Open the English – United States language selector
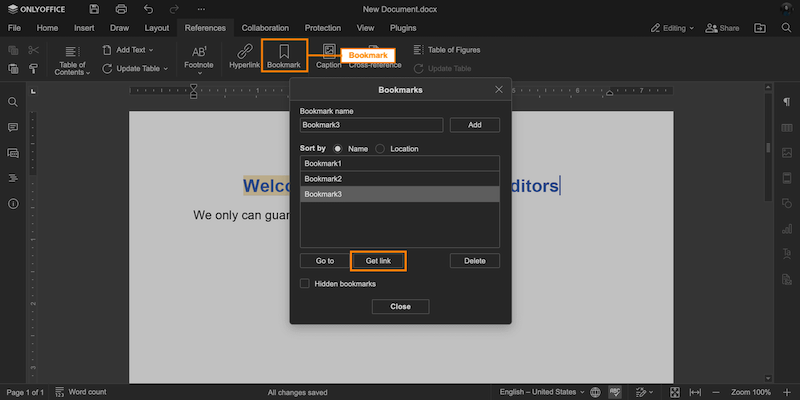The width and height of the screenshot is (800, 400). click(x=538, y=392)
